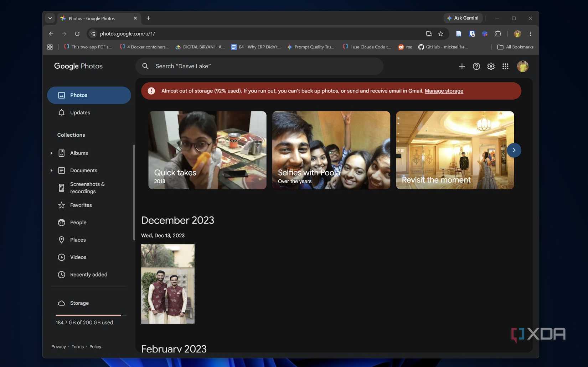Open a new browser tab

click(149, 18)
